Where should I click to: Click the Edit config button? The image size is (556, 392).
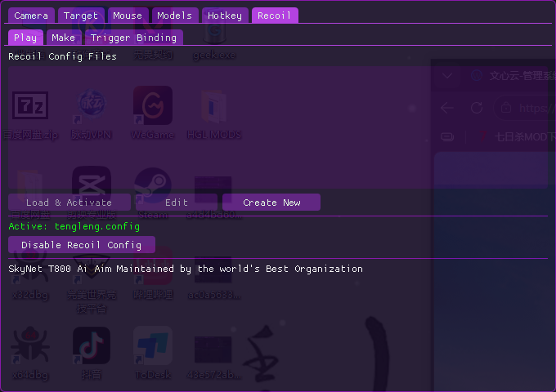(x=176, y=203)
